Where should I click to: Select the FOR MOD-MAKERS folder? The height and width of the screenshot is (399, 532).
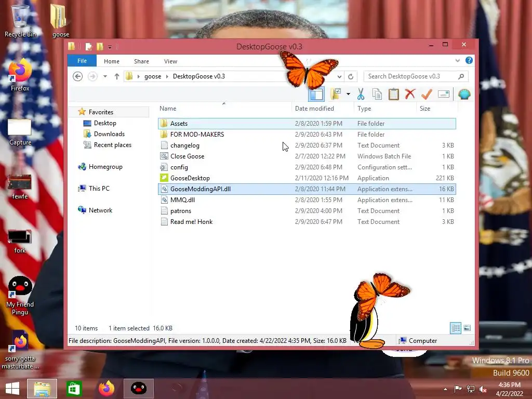click(307, 135)
